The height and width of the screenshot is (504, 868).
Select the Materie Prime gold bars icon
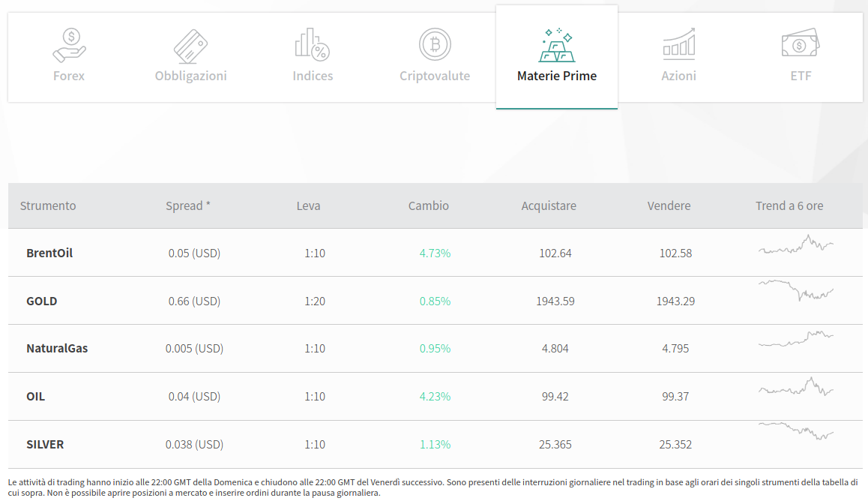click(x=557, y=45)
